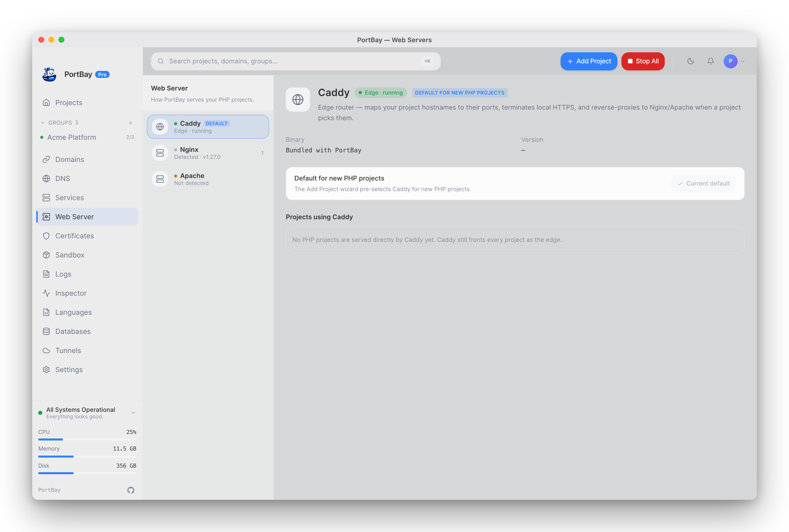Click the Bundled with PortBay binary value

(x=324, y=150)
